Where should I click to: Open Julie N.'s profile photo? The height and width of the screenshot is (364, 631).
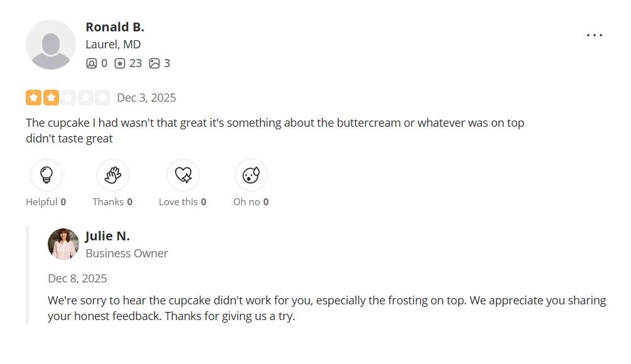pos(63,244)
